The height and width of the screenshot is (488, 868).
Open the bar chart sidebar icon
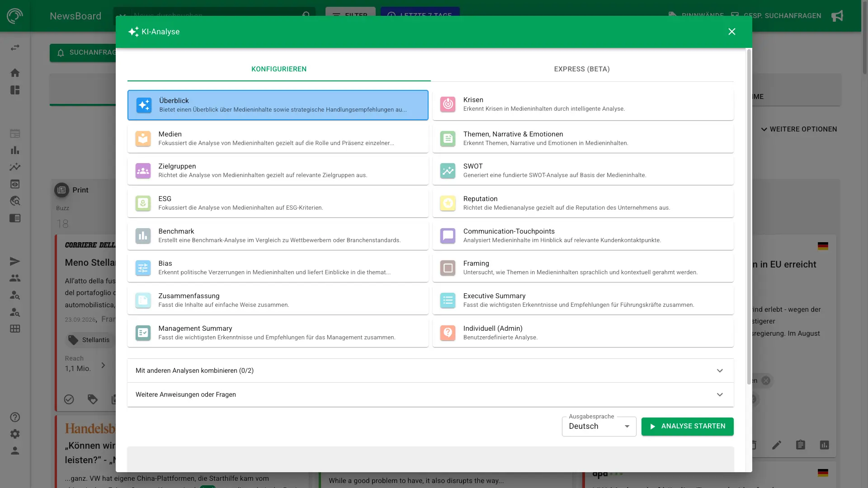tap(15, 150)
